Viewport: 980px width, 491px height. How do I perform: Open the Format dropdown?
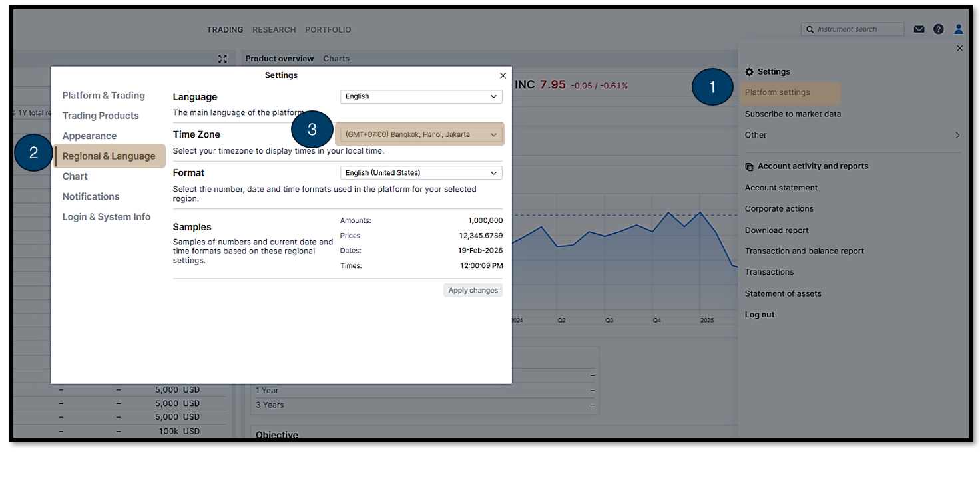pyautogui.click(x=421, y=173)
